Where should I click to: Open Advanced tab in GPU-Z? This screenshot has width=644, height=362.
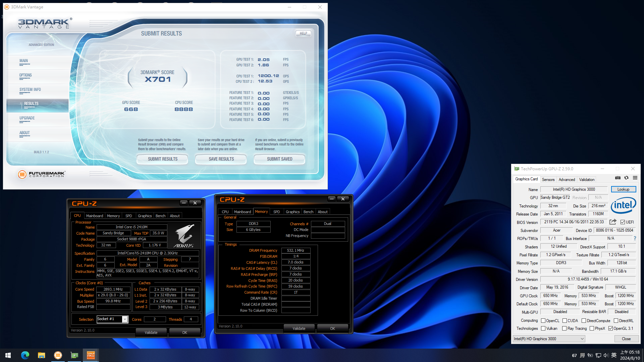[x=567, y=180]
